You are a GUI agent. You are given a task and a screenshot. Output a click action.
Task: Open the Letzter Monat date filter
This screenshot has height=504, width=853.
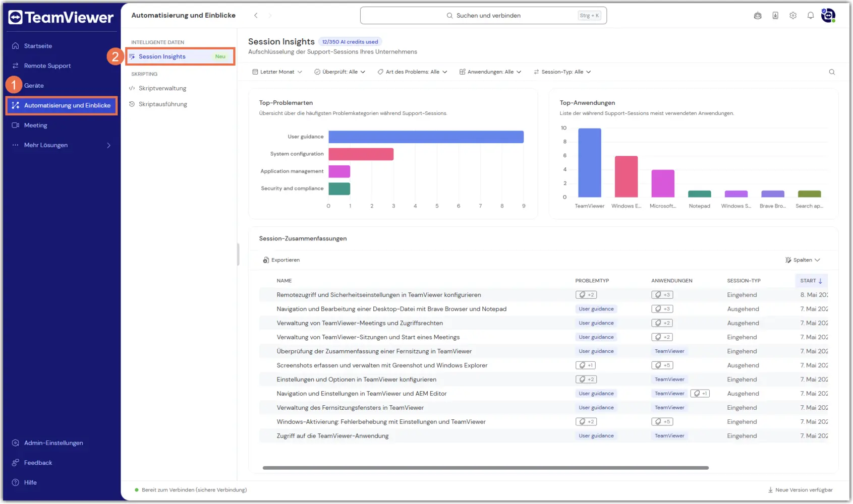tap(277, 72)
